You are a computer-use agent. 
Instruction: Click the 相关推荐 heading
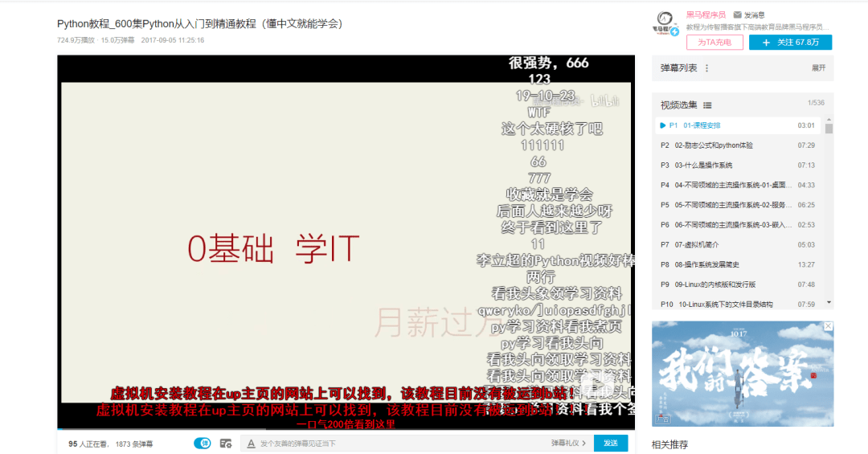tap(669, 444)
